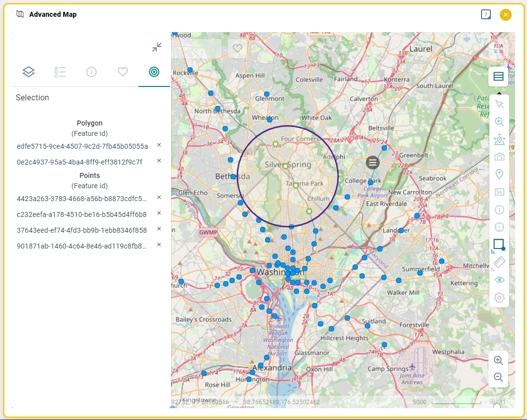The image size is (527, 420).
Task: Open the Favorites heart tab
Action: coord(123,72)
